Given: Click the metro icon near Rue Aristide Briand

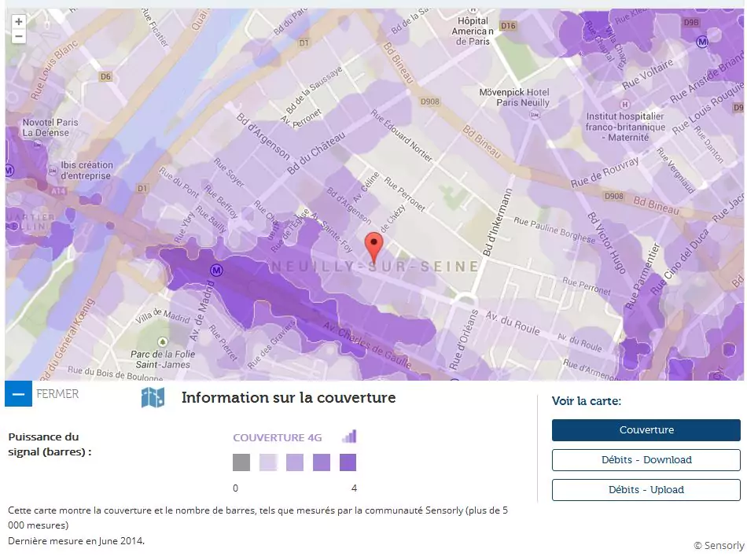Looking at the screenshot, I should click(x=702, y=41).
